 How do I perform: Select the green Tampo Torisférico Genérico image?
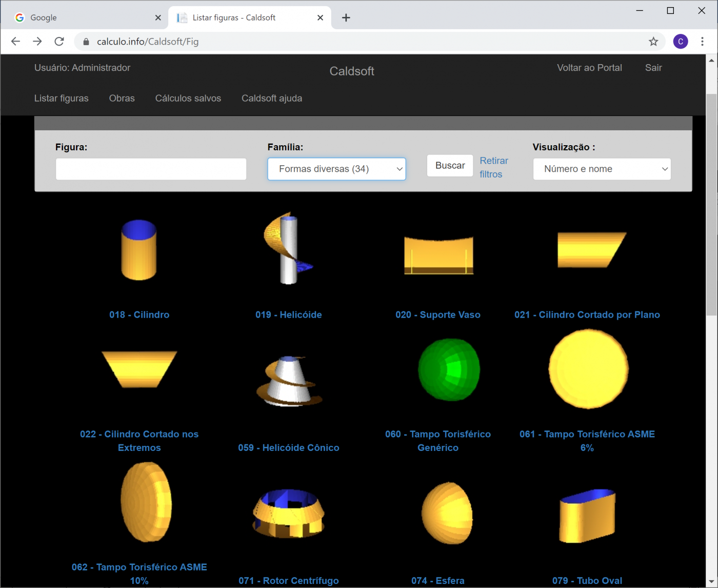(449, 369)
